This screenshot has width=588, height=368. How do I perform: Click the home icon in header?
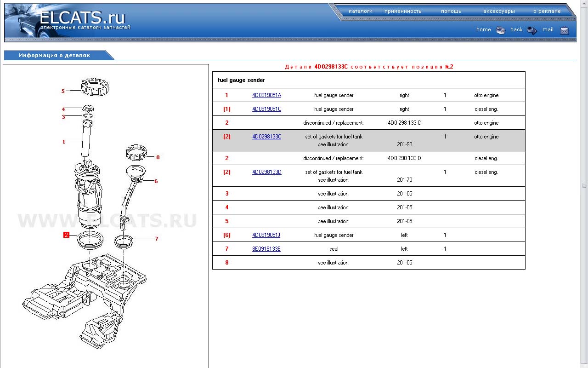(501, 30)
